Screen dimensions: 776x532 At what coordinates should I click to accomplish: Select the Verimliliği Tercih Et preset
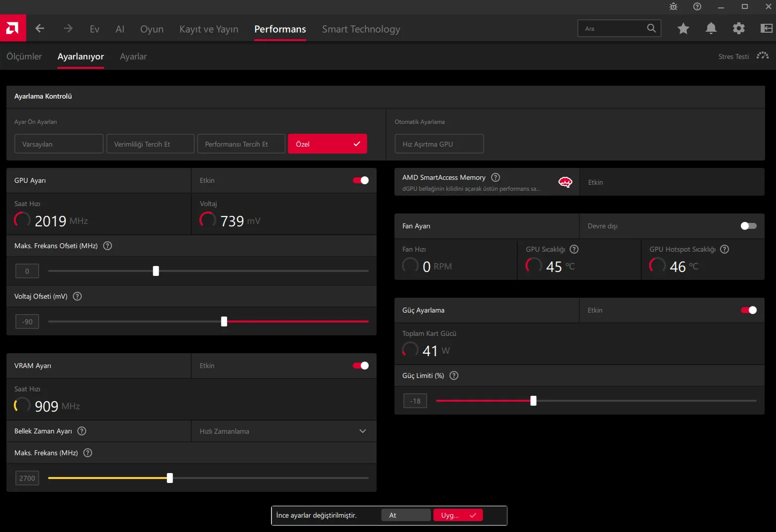pyautogui.click(x=150, y=144)
